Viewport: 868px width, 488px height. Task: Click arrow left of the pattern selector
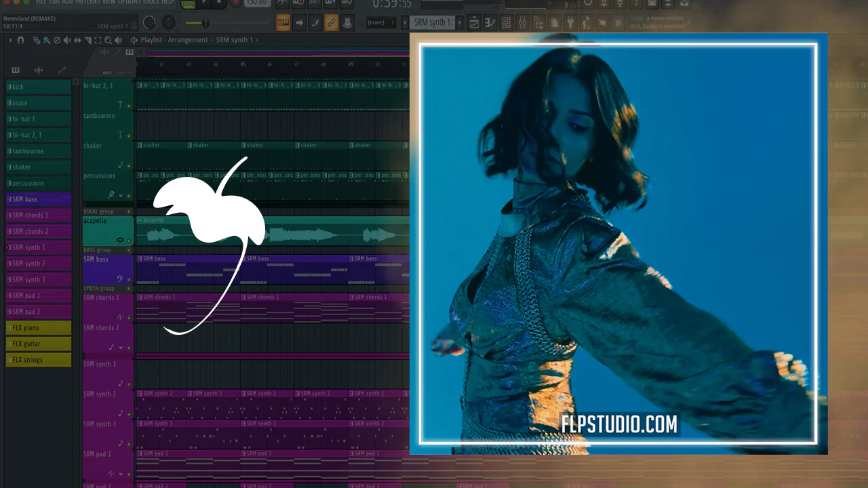[x=405, y=22]
